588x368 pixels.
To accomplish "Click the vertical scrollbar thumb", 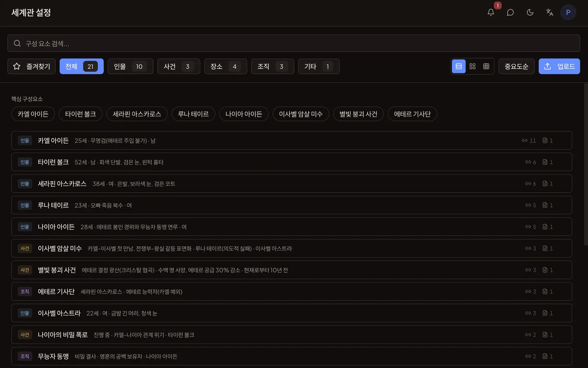I will tap(586, 165).
